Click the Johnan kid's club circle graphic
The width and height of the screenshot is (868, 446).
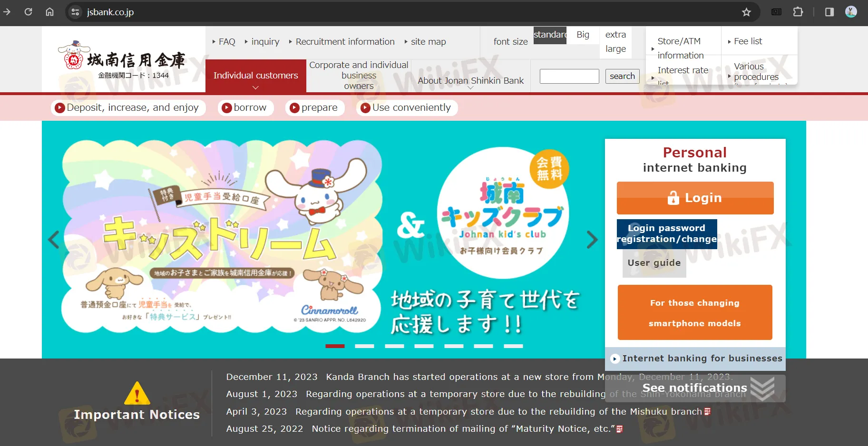(x=503, y=213)
